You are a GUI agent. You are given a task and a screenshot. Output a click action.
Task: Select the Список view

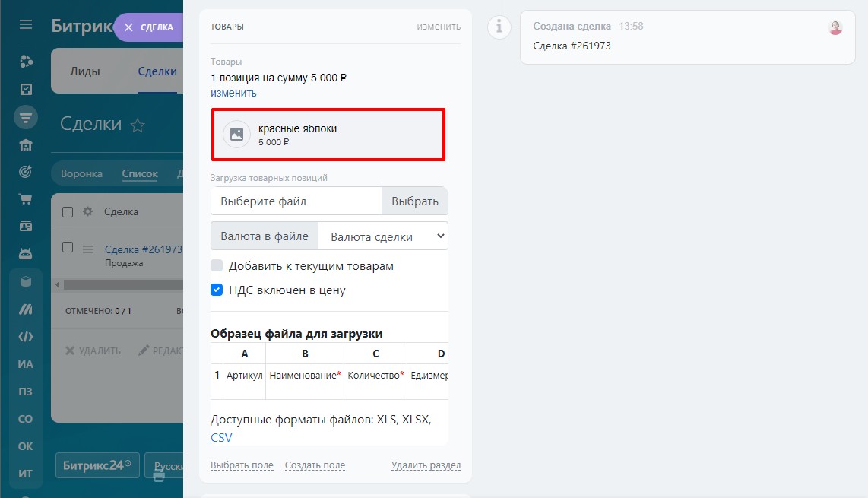(140, 173)
